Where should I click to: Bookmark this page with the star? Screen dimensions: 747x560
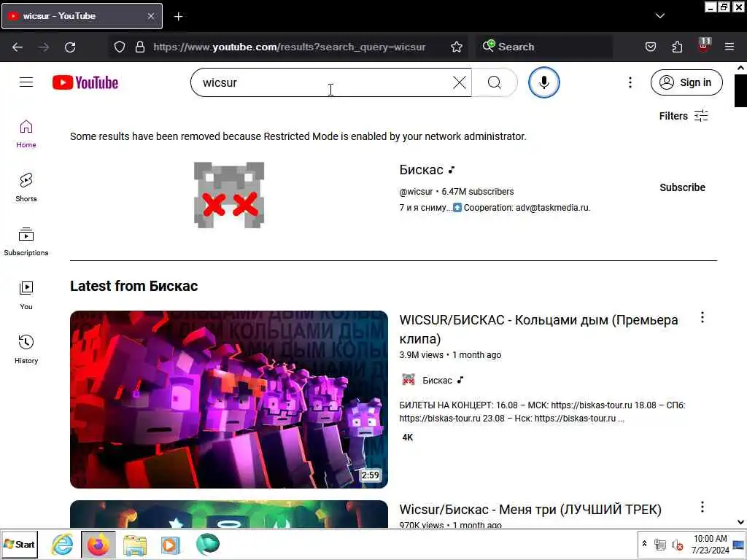point(457,47)
